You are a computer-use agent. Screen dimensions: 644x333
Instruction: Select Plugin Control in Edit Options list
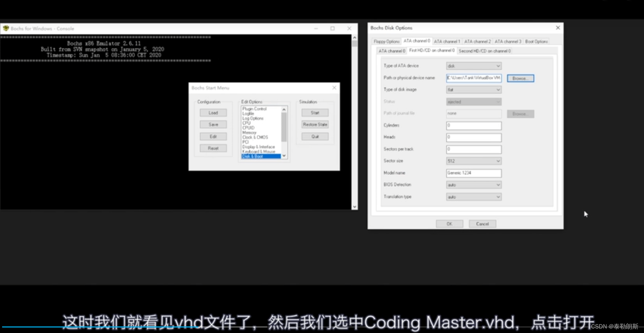(x=255, y=109)
